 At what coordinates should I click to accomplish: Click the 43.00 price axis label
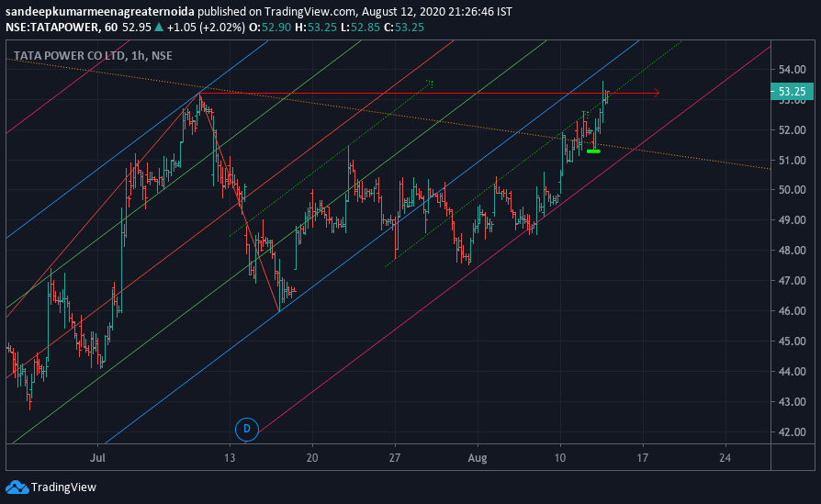click(793, 402)
